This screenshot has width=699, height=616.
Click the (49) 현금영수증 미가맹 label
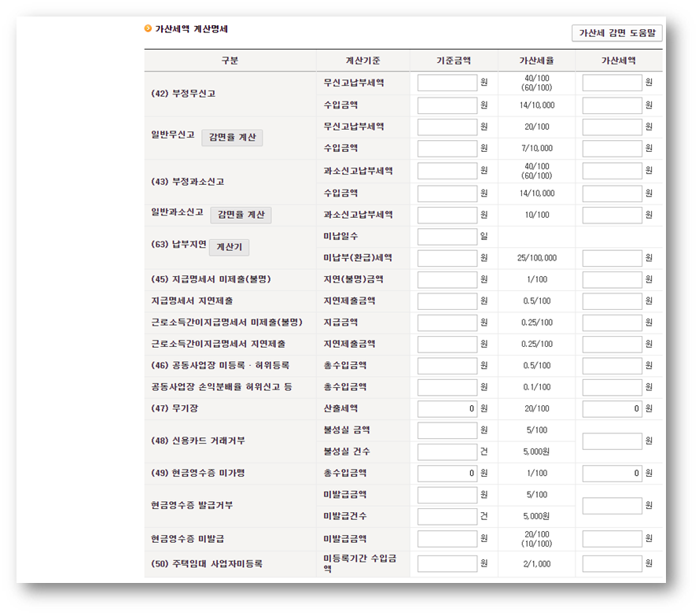pos(198,473)
